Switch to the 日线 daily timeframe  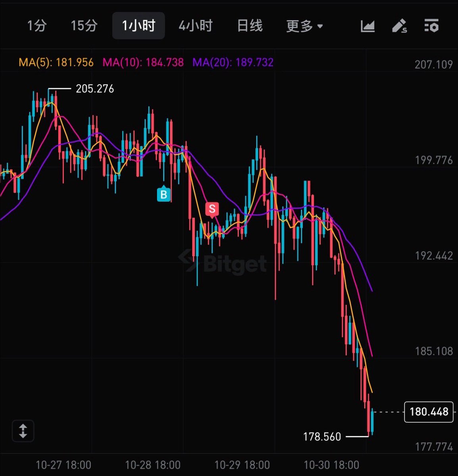click(250, 26)
